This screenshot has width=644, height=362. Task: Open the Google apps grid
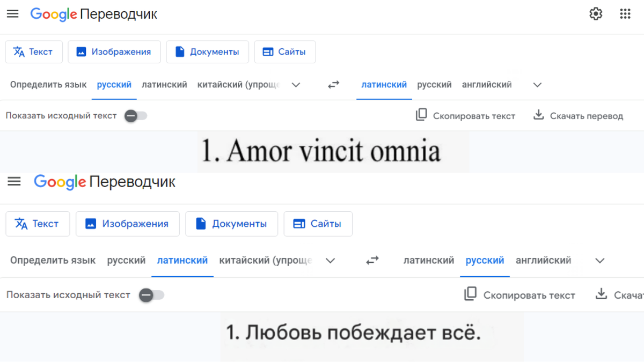point(625,14)
